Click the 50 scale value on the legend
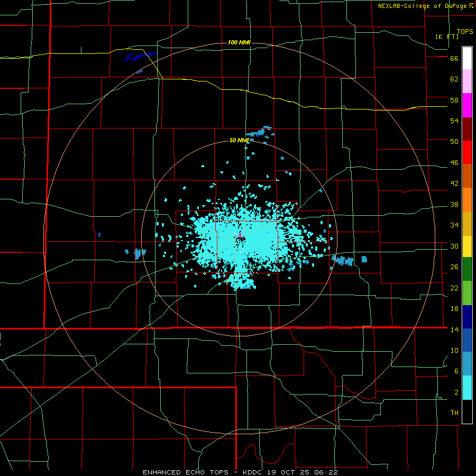 (x=454, y=142)
